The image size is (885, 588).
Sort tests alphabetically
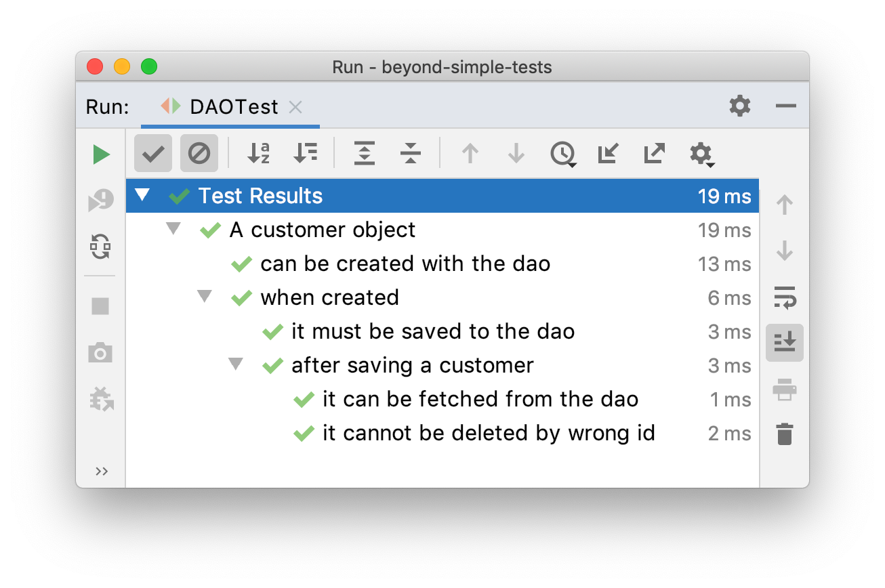click(258, 154)
